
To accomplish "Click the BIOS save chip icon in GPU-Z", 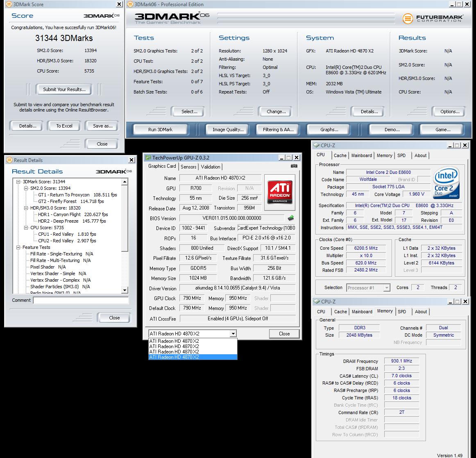I will coord(291,218).
